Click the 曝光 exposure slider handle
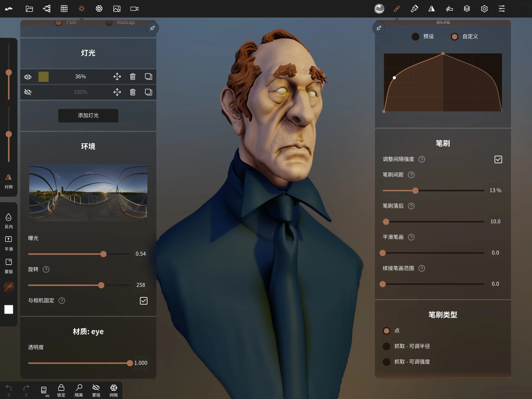The width and height of the screenshot is (532, 399). [103, 254]
